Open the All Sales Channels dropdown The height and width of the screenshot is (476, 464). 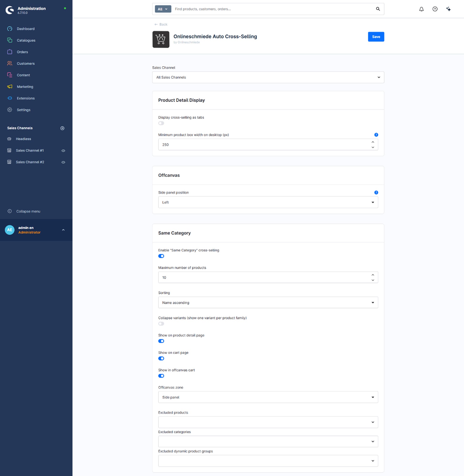[x=268, y=77]
